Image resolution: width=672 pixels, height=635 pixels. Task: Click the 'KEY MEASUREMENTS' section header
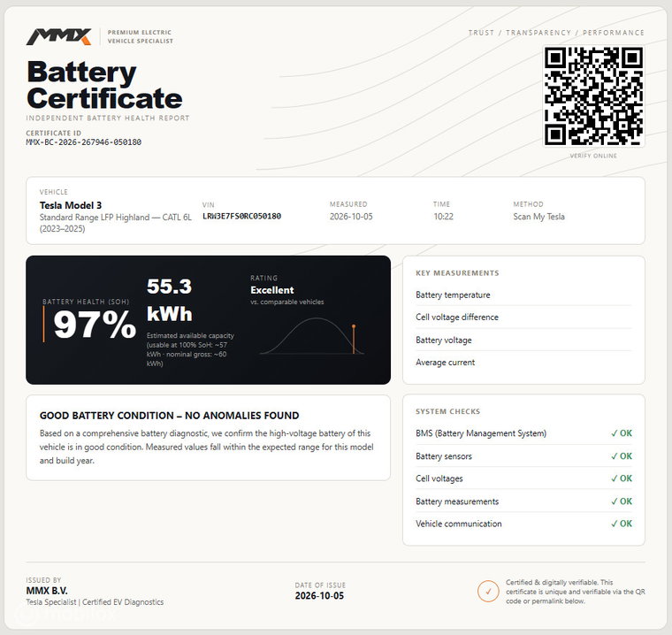point(457,273)
